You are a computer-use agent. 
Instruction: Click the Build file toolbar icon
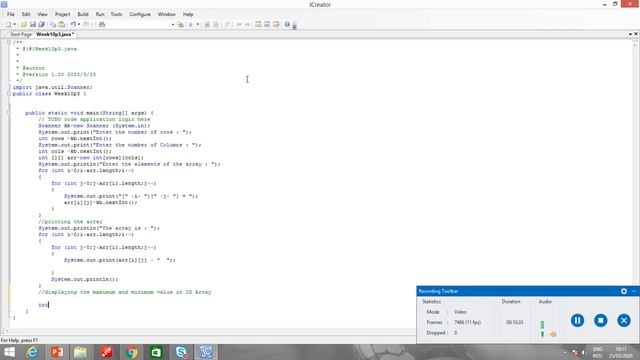tap(207, 24)
